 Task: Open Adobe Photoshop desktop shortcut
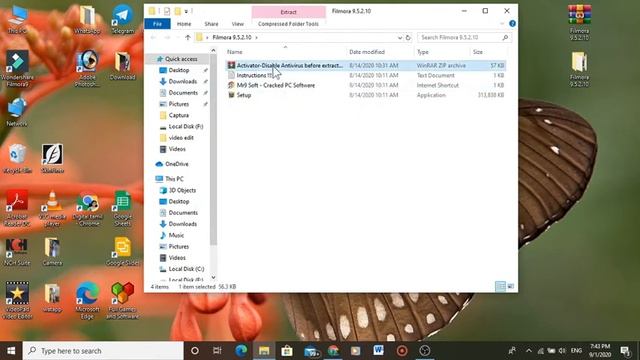click(x=87, y=68)
